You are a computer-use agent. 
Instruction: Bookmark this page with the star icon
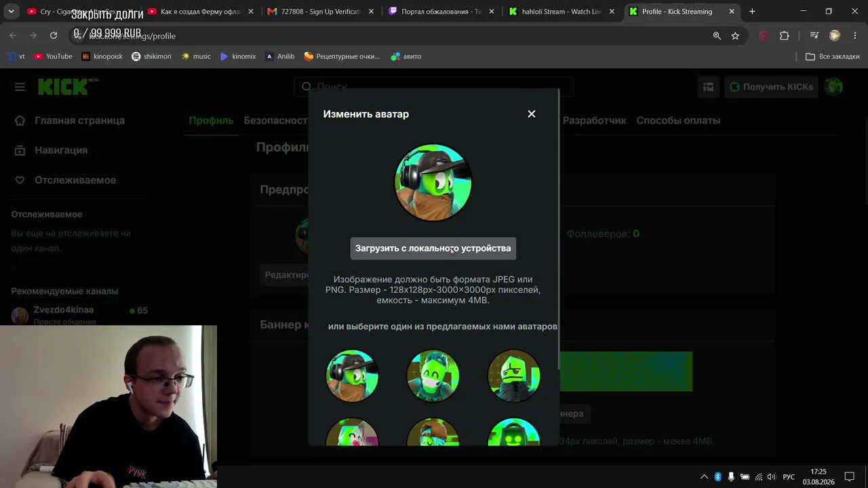pyautogui.click(x=735, y=36)
